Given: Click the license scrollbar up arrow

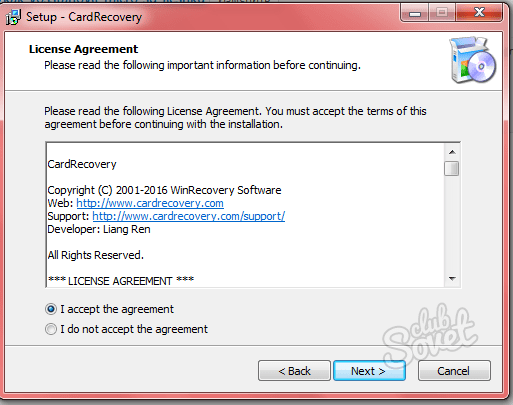Looking at the screenshot, I should [452, 152].
